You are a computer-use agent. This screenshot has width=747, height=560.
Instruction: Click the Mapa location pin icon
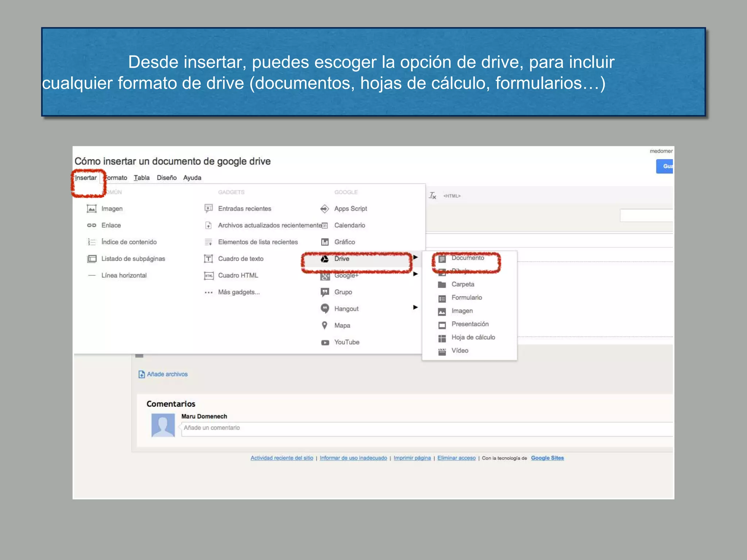pos(325,325)
